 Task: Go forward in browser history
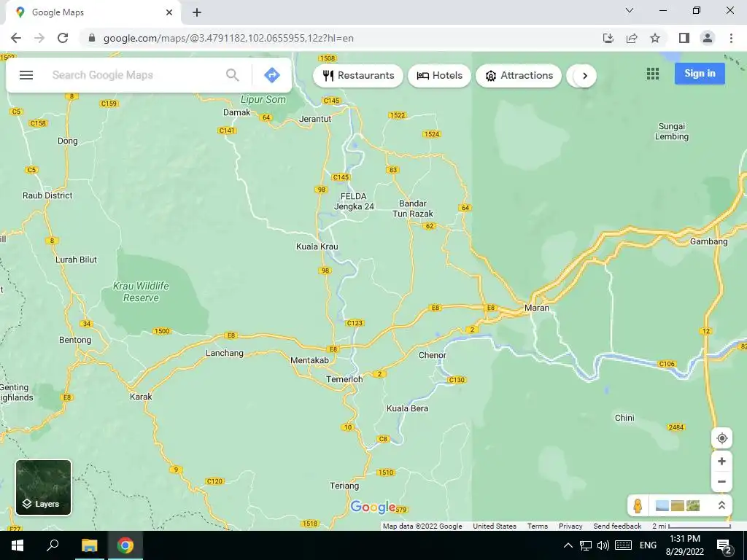tap(39, 38)
